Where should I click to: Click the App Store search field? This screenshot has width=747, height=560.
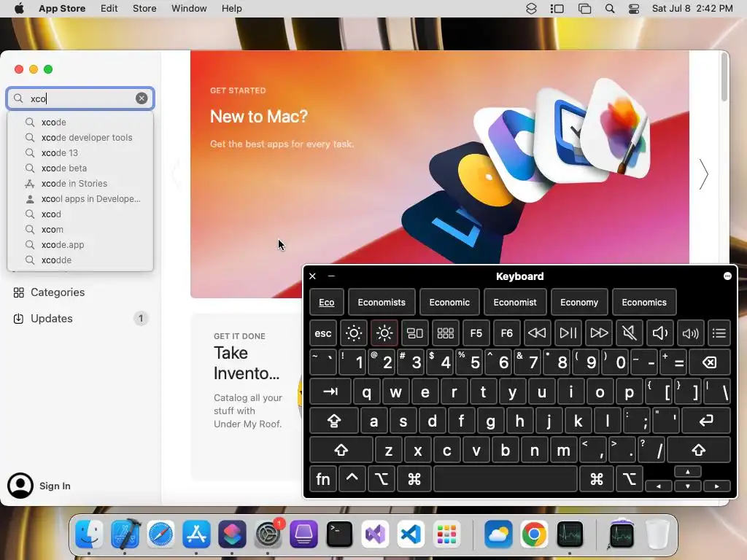click(80, 98)
